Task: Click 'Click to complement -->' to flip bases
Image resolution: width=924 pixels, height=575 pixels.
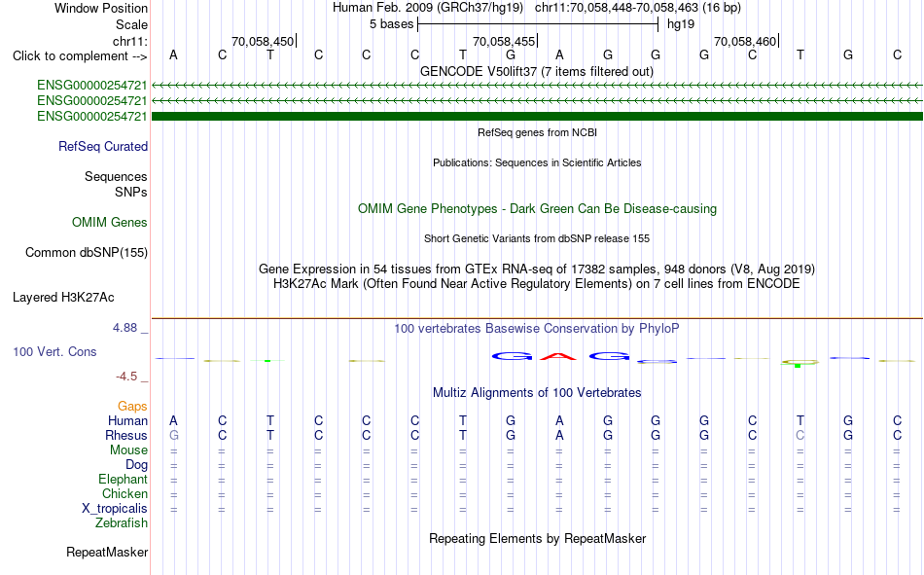Action: [80, 56]
